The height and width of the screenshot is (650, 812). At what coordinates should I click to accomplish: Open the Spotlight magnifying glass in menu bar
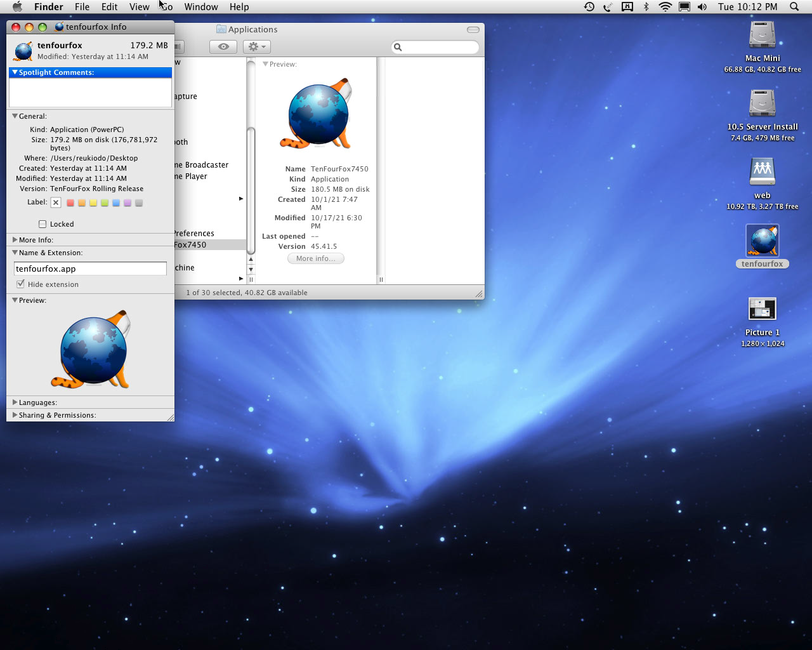coord(794,7)
